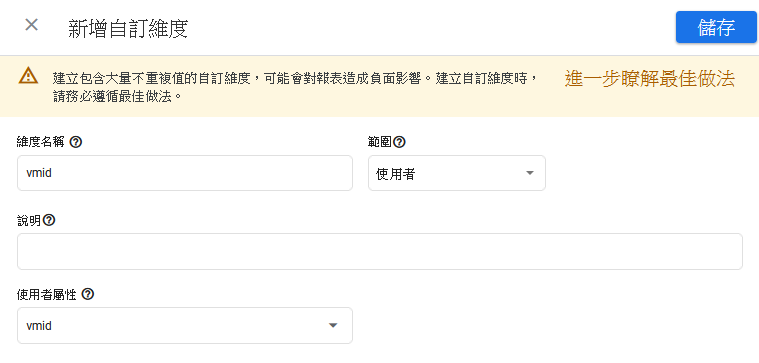Click the 維度名稱 label
Screen dimensions: 759x363
click(41, 142)
